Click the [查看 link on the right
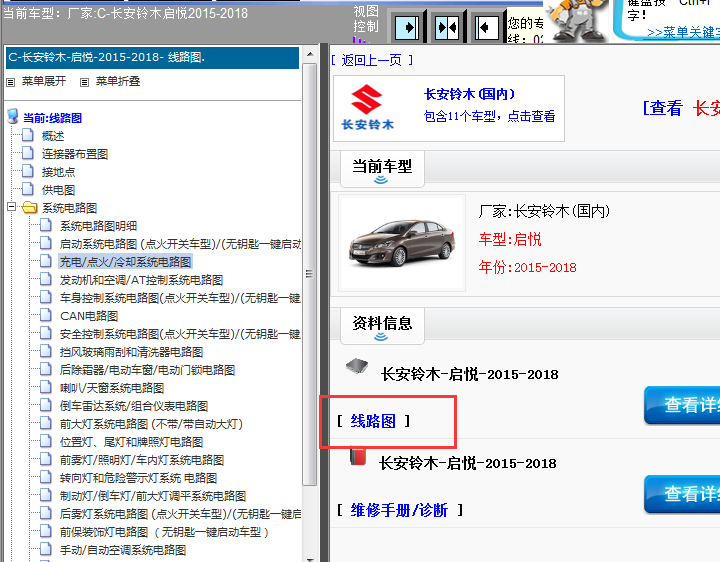720x562 pixels. (x=663, y=108)
